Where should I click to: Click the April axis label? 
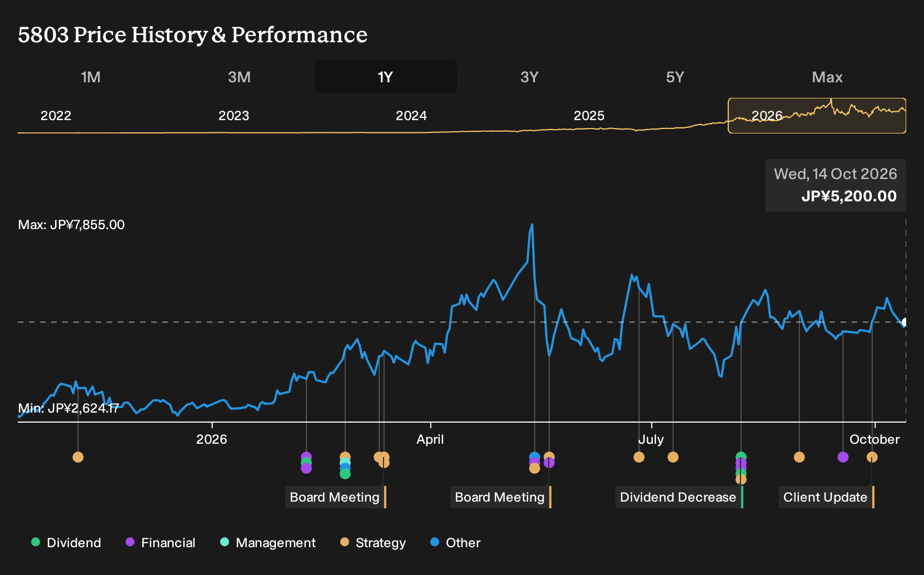[x=430, y=439]
